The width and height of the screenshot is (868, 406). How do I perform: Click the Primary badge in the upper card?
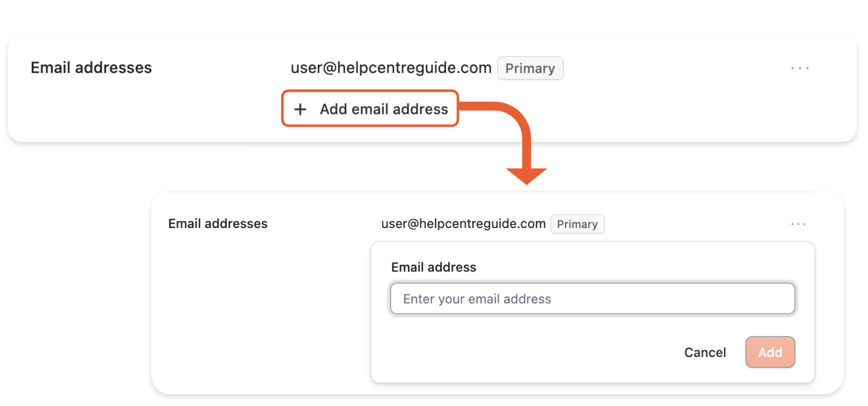point(530,68)
